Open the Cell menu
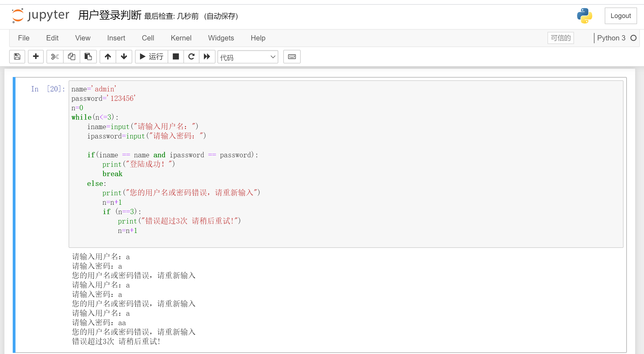Viewport: 644px width, 354px height. tap(148, 38)
